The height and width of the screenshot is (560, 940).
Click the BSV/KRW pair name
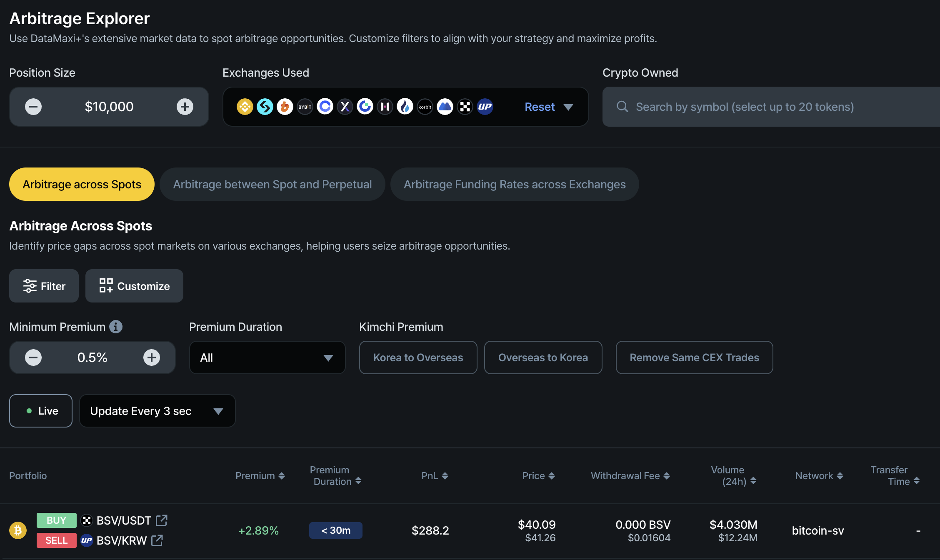tap(122, 540)
